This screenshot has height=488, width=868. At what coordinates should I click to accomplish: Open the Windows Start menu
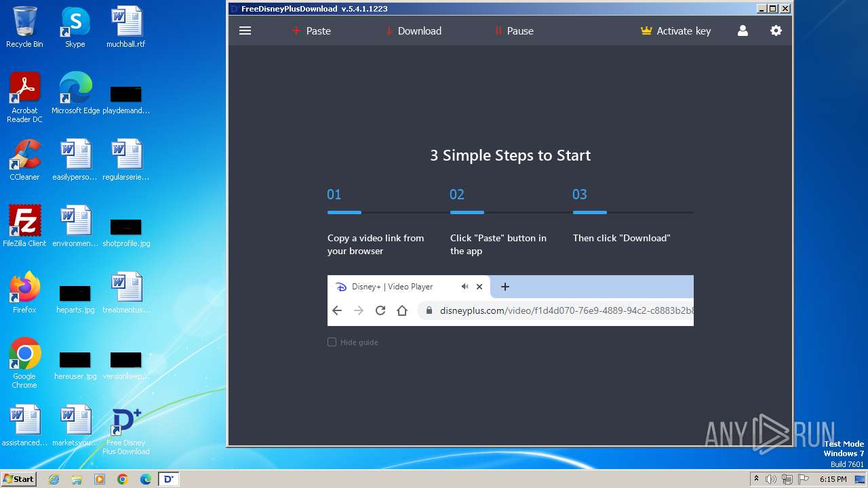(19, 479)
